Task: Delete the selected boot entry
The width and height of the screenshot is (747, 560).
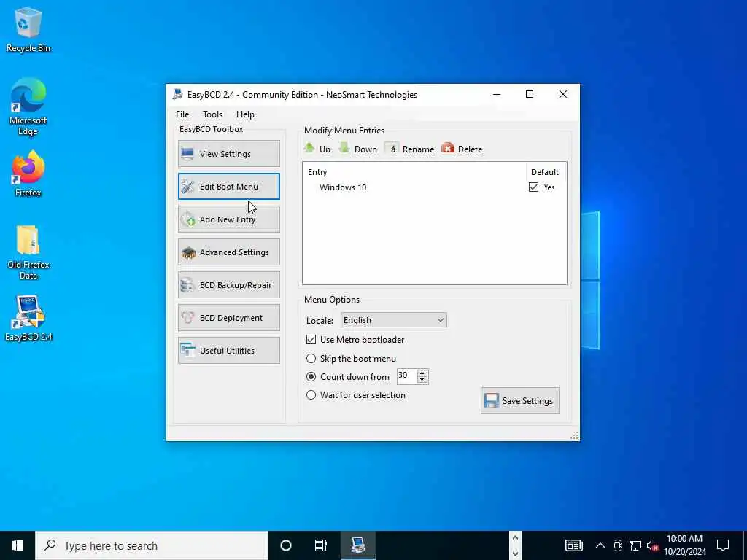Action: [x=462, y=149]
